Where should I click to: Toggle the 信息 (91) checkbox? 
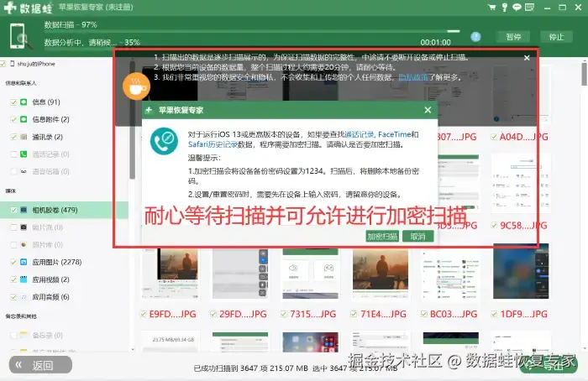13,102
